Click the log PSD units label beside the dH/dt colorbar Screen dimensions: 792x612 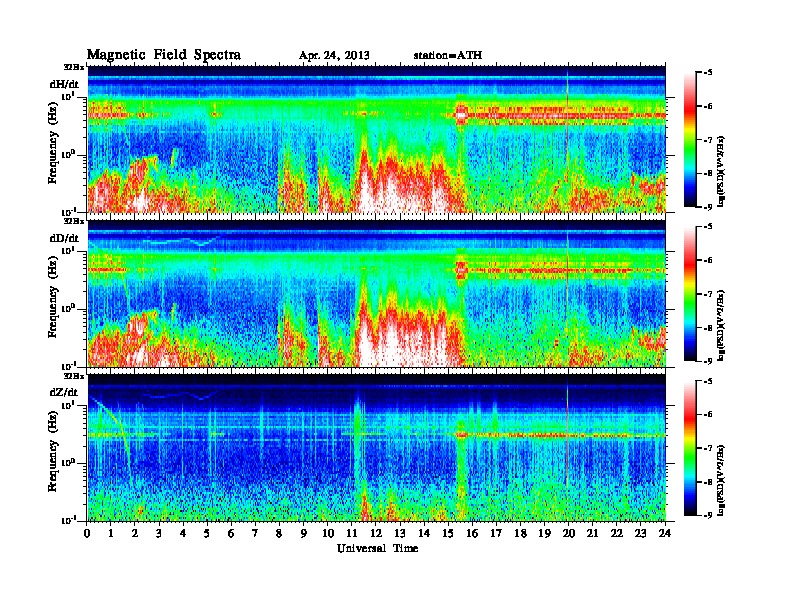click(x=721, y=170)
